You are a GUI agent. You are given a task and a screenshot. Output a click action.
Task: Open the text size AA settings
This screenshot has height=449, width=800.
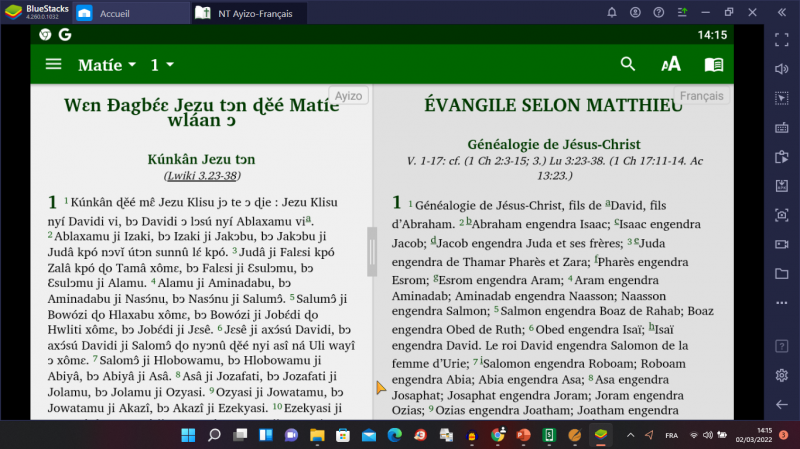coord(671,64)
